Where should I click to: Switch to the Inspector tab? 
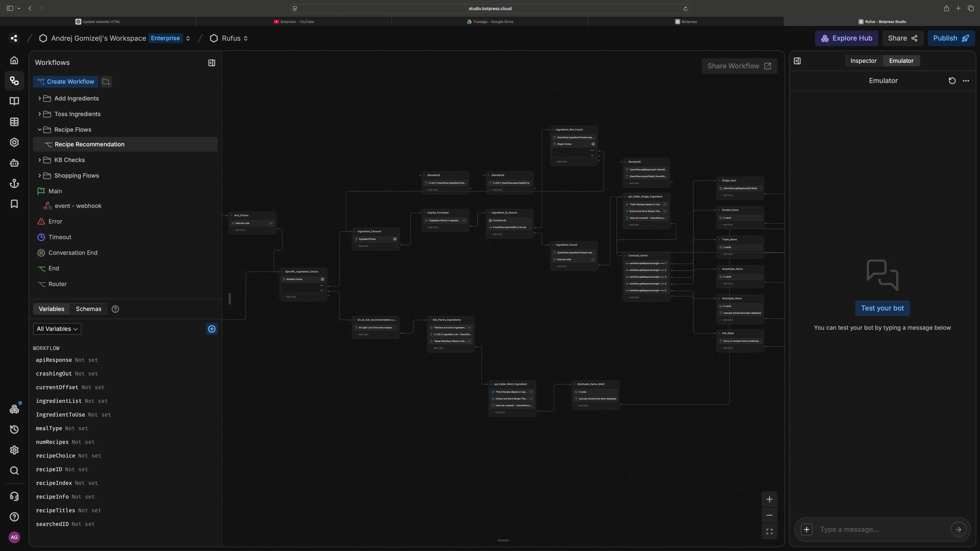pyautogui.click(x=863, y=60)
